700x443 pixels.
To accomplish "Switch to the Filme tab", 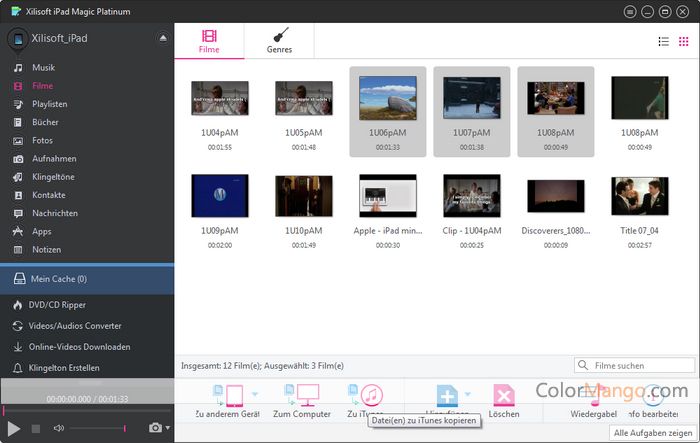I will pos(209,41).
